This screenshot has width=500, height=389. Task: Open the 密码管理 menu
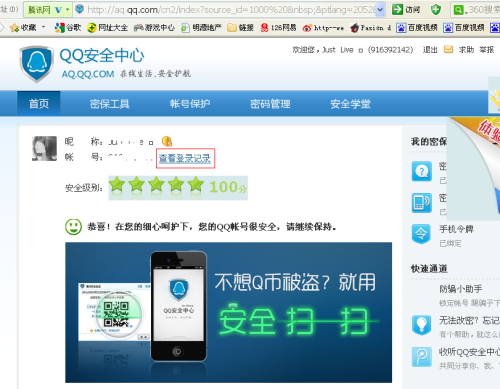point(270,104)
